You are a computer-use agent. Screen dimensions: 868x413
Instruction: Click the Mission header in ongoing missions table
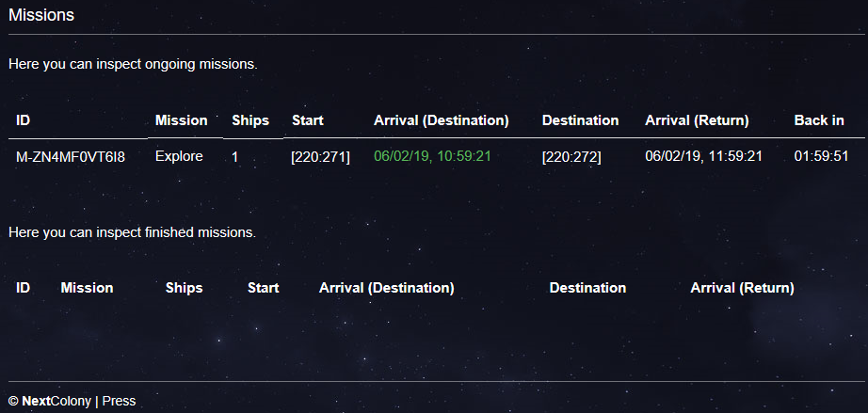(x=181, y=120)
